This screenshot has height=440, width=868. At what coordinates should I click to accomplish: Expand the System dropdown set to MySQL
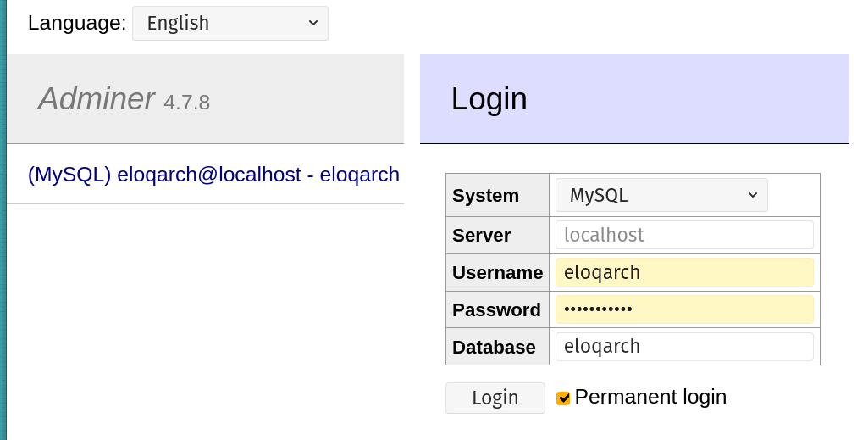point(661,195)
